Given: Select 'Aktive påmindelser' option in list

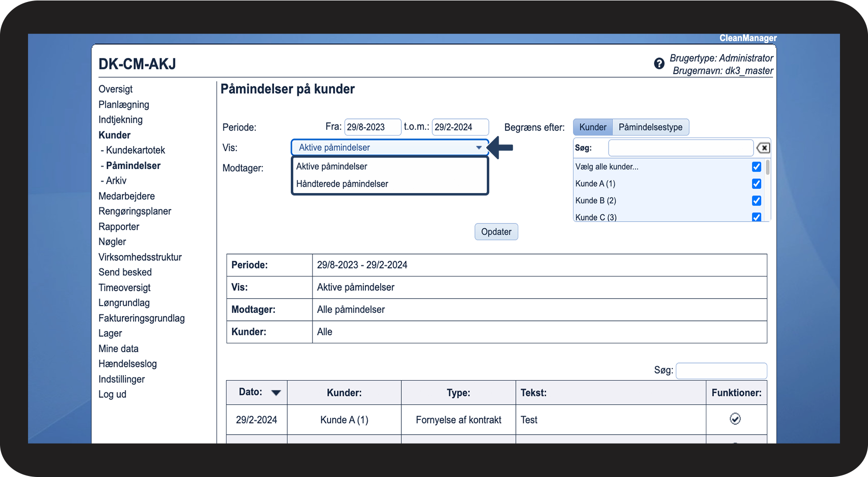Looking at the screenshot, I should tap(332, 167).
